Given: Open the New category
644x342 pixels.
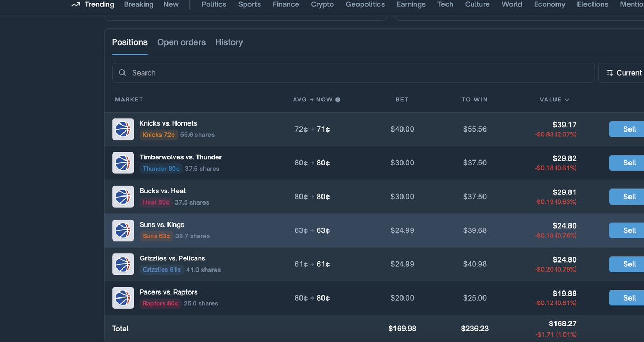Looking at the screenshot, I should (171, 4).
